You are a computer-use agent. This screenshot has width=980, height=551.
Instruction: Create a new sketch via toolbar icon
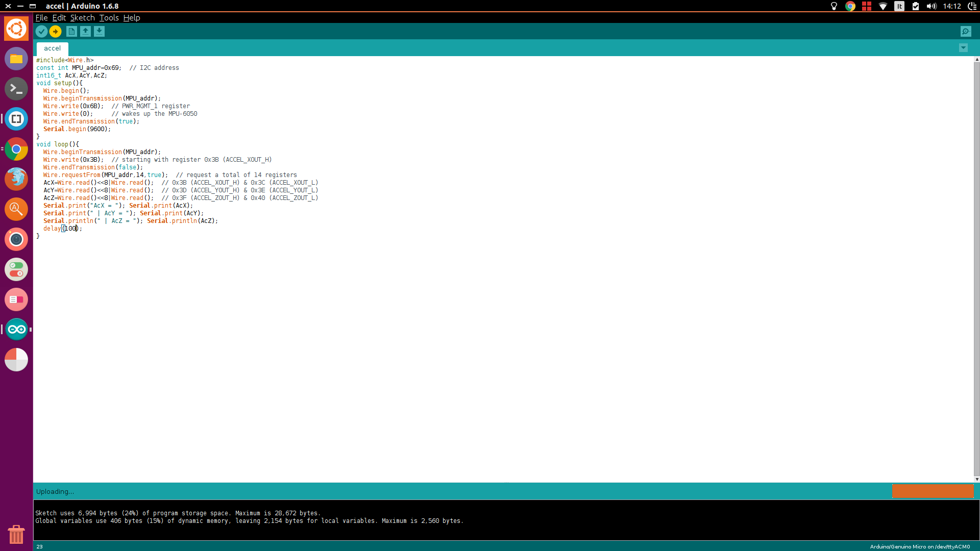click(x=71, y=32)
